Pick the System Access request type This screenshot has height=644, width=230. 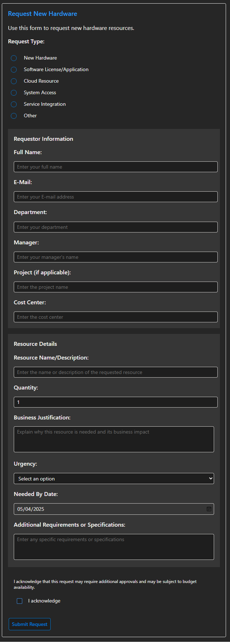[14, 93]
